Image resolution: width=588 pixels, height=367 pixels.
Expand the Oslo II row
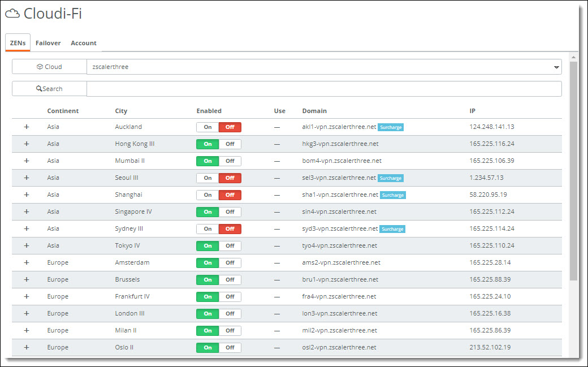tap(27, 347)
